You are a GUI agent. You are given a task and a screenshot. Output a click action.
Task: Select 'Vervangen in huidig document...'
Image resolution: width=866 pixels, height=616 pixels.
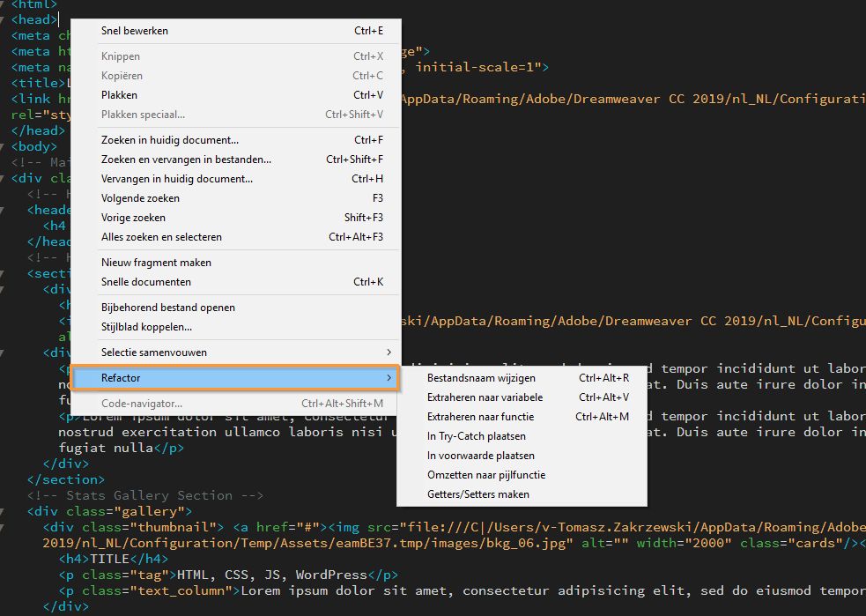tap(176, 179)
